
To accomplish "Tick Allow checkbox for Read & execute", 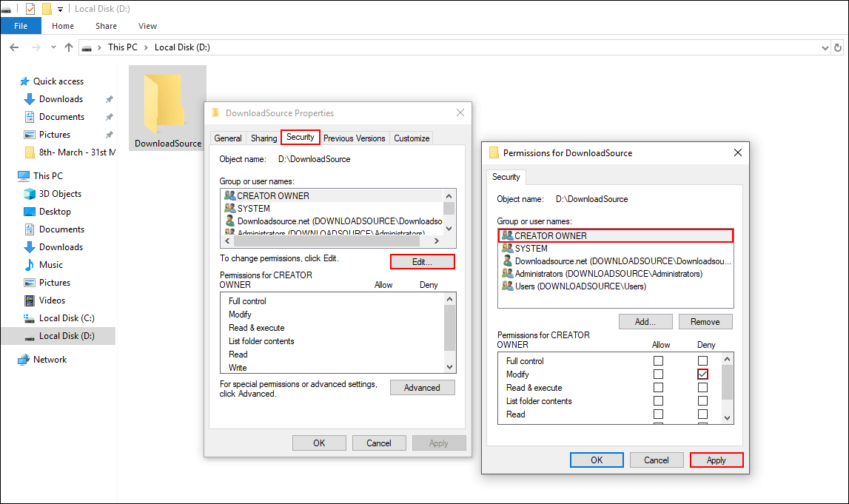I will click(x=659, y=388).
